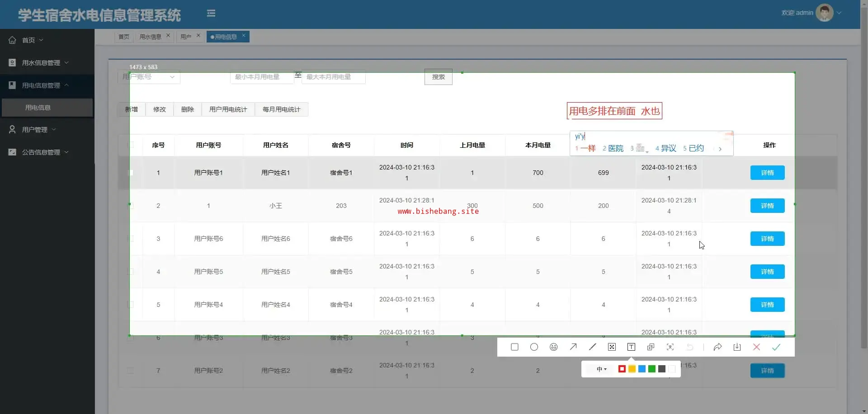Pick the arrow drawing tool

point(573,347)
